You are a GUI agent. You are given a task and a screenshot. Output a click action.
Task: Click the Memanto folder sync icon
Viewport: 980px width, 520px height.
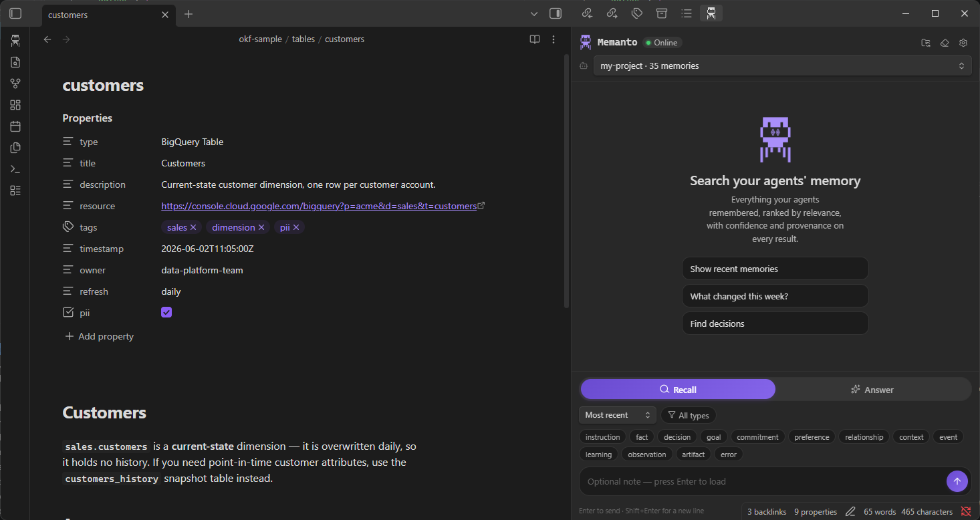926,43
